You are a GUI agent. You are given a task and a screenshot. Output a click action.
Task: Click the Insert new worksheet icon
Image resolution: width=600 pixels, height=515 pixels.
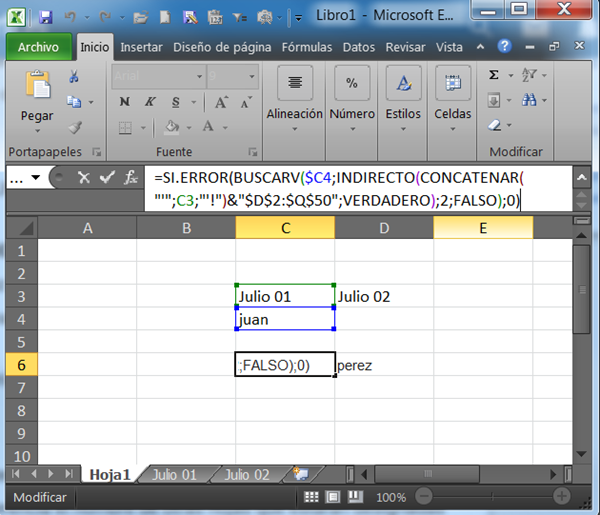(301, 474)
